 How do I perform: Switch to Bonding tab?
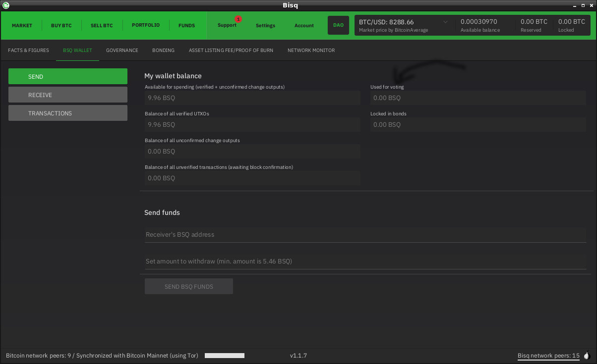point(163,51)
